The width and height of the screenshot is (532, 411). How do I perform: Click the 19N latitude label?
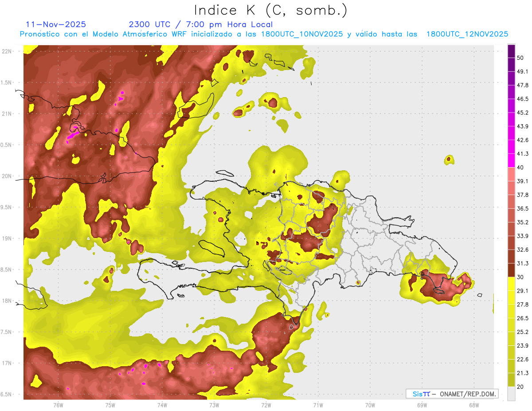pos(7,238)
